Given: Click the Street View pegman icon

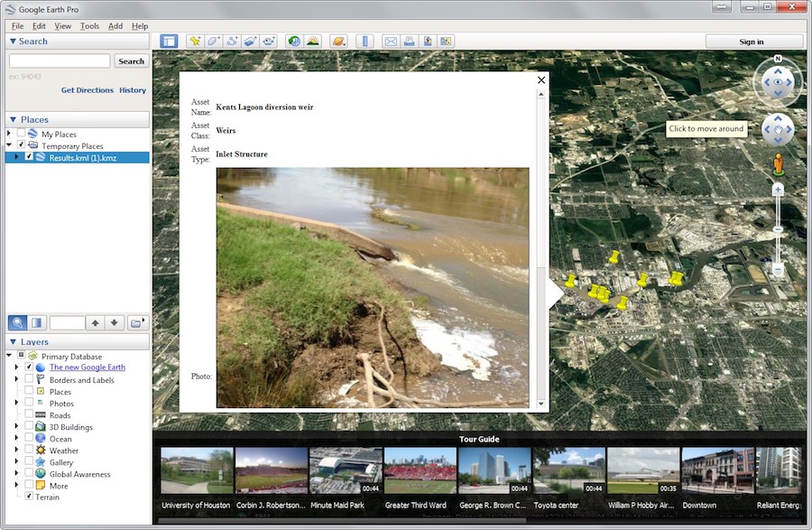Looking at the screenshot, I should [x=778, y=164].
